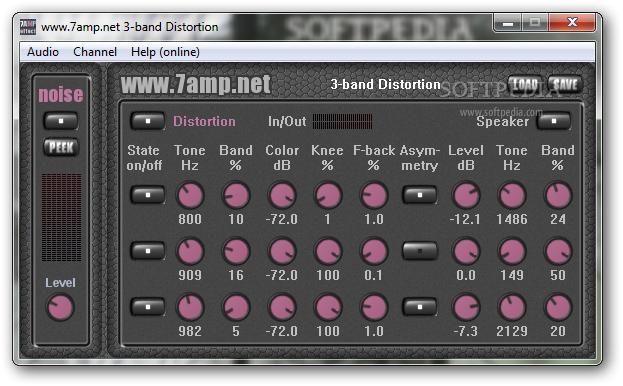Screen dimensions: 623x386
Task: Click the speaker Band knob at 50
Action: (558, 251)
